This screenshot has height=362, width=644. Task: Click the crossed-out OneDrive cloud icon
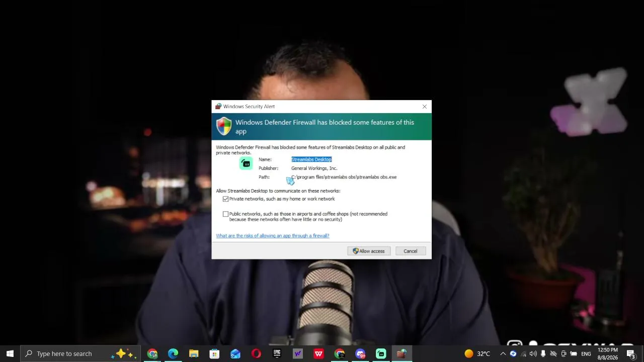(553, 354)
